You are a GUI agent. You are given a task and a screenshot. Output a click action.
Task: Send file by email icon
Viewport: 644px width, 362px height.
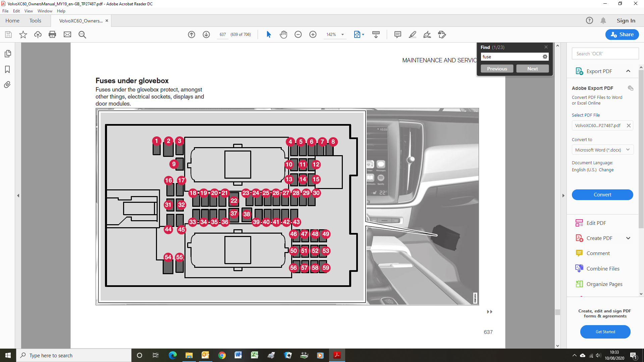67,35
